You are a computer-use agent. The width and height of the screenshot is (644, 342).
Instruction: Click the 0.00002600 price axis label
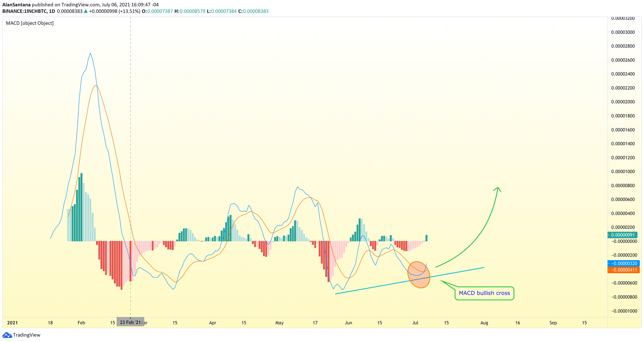click(623, 60)
